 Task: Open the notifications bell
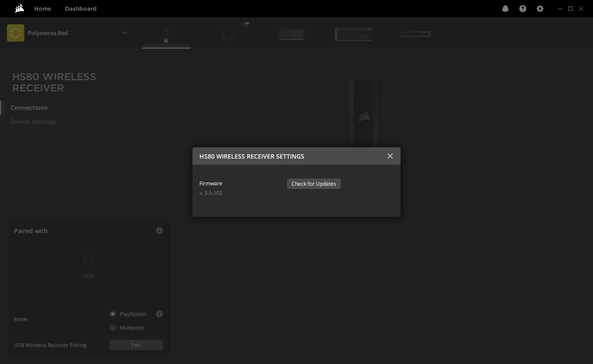coord(505,9)
